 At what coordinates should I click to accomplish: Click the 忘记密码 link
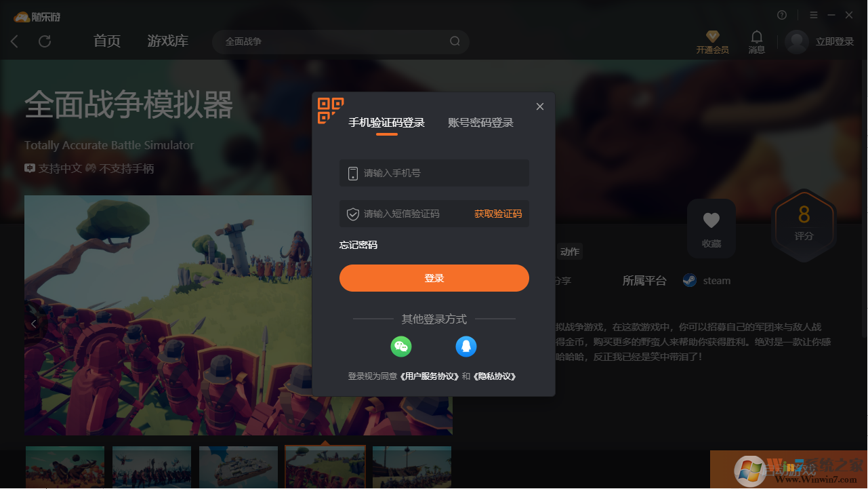click(358, 245)
